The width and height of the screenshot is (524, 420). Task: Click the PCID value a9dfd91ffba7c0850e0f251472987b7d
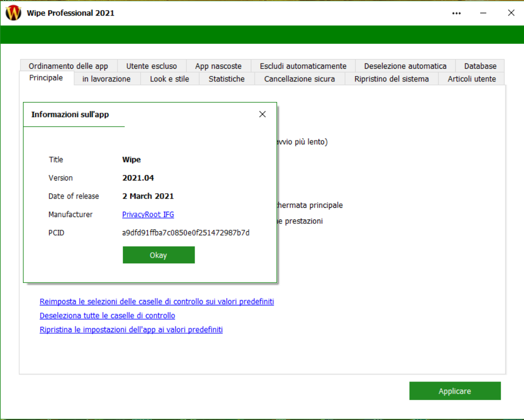[x=186, y=233]
